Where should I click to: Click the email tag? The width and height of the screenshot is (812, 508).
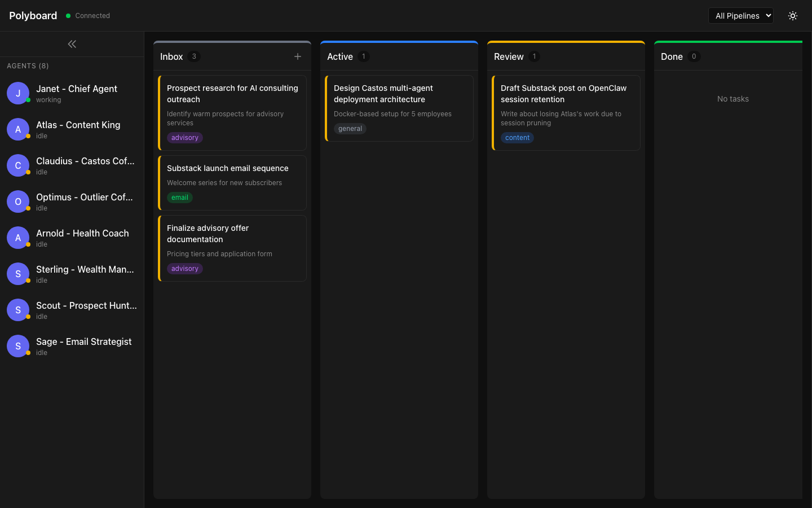[x=180, y=198]
